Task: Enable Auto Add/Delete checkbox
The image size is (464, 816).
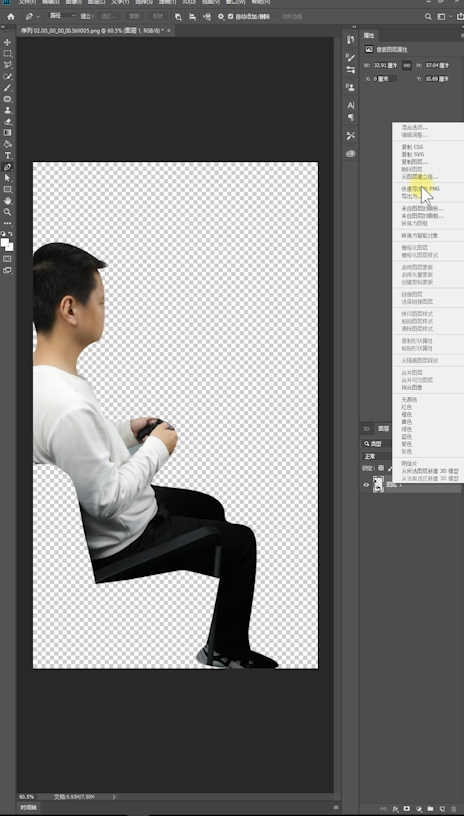Action: [231, 17]
